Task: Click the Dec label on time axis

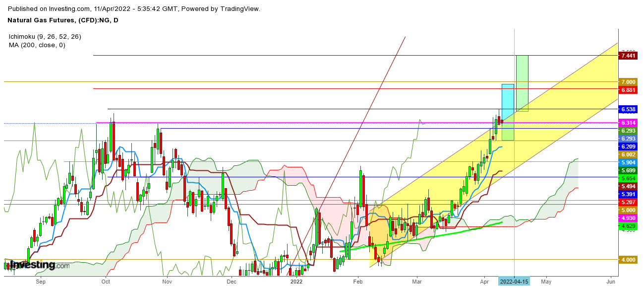Action: coord(232,282)
